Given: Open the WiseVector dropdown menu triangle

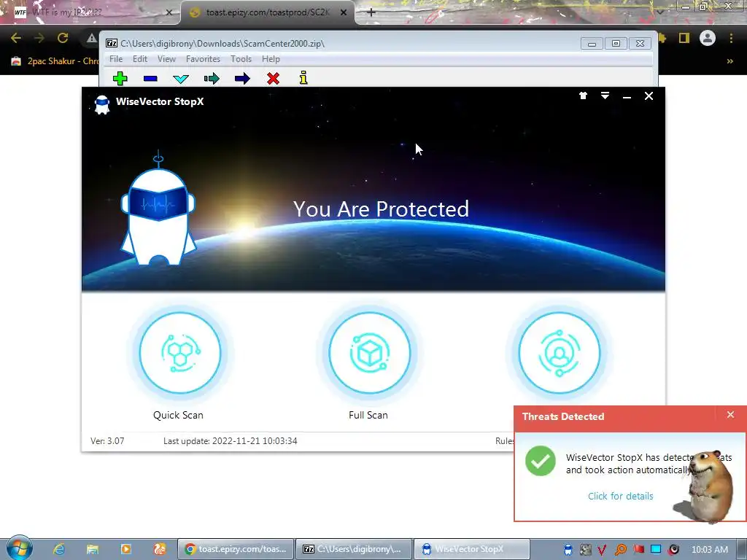Looking at the screenshot, I should (x=605, y=96).
